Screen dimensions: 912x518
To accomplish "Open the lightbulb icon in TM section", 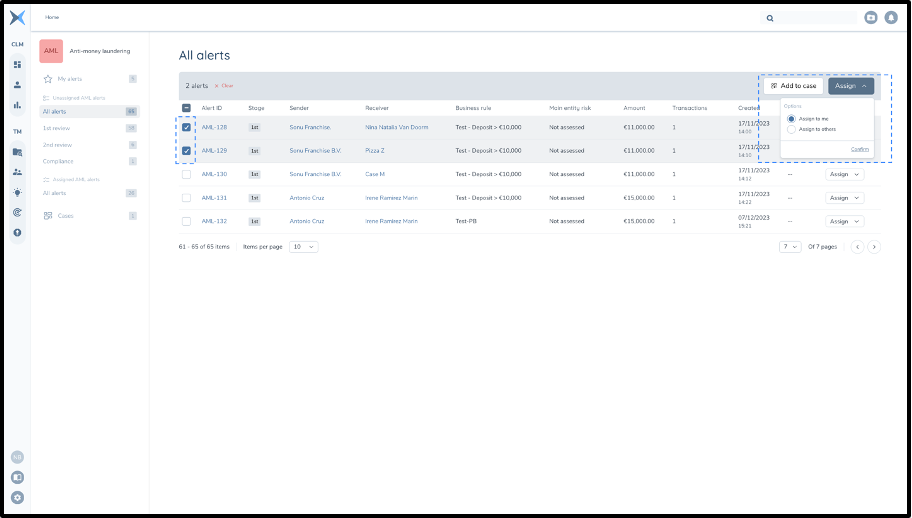I will pos(17,192).
